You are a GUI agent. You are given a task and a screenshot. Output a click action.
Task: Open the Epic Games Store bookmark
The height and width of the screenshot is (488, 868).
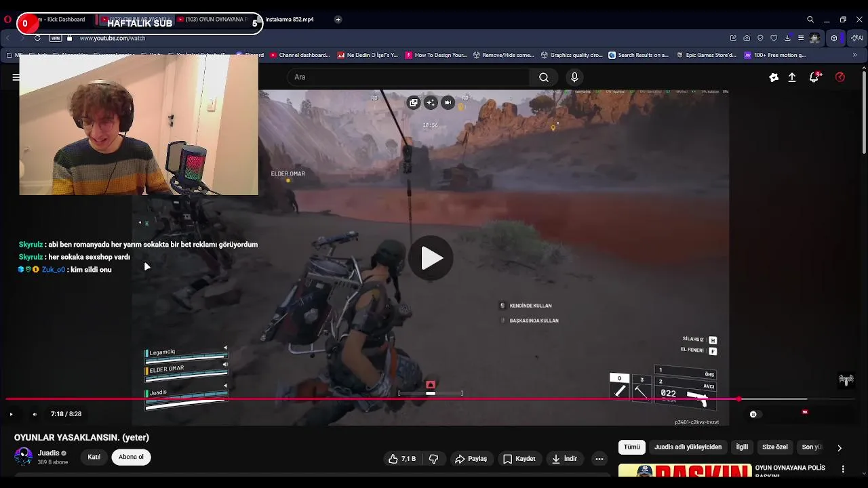click(706, 56)
